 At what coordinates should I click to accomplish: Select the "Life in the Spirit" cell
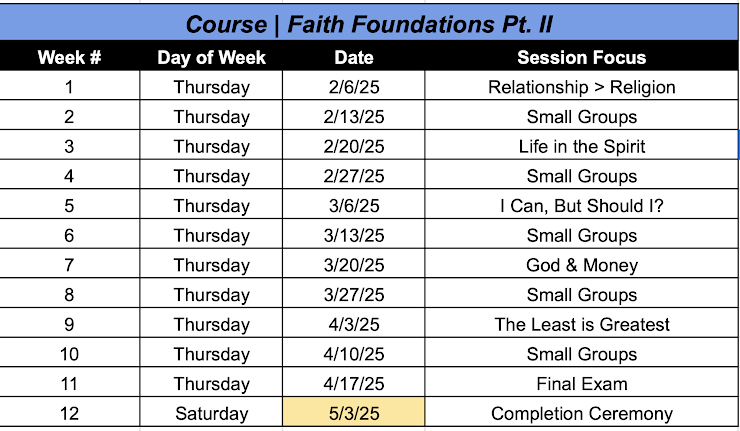click(581, 146)
